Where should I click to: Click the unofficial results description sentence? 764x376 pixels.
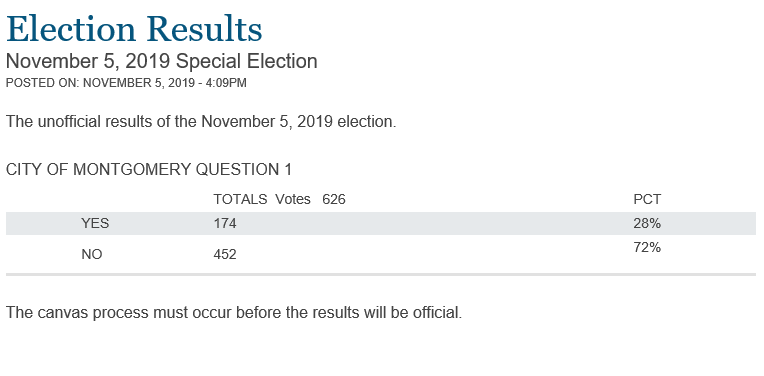coord(201,122)
